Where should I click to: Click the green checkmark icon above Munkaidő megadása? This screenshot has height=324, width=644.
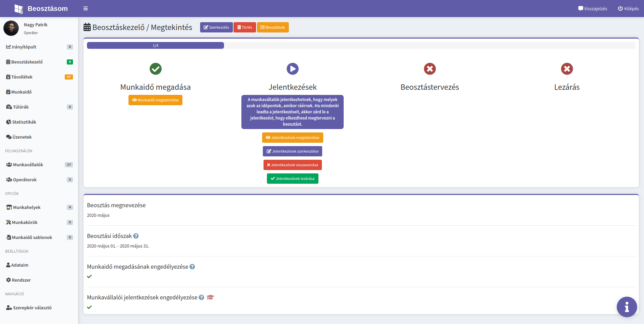pos(155,69)
